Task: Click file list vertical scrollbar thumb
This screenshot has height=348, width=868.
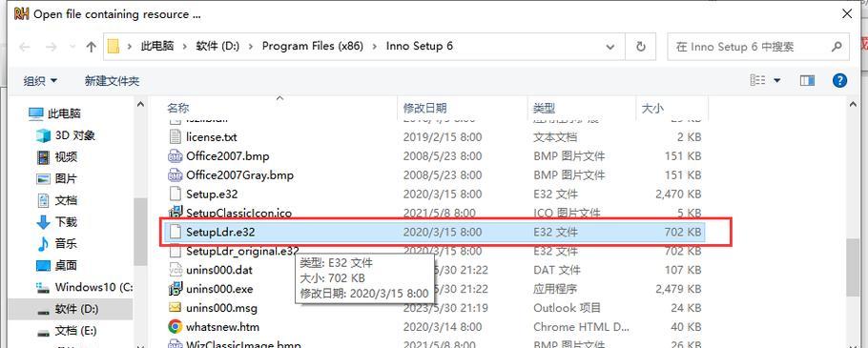Action: (853, 268)
